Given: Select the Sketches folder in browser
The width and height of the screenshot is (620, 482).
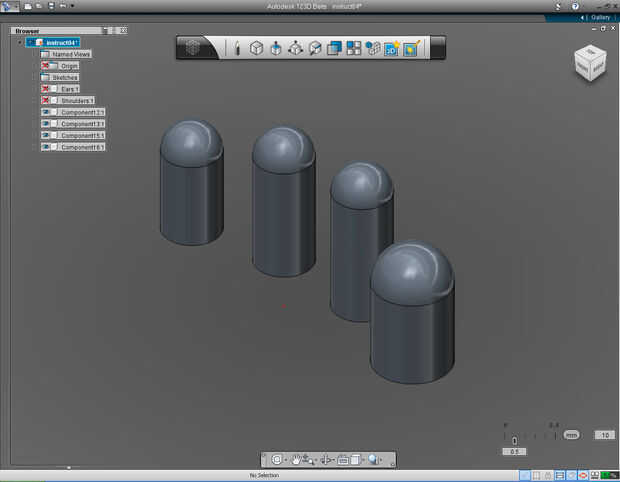Looking at the screenshot, I should pos(64,77).
